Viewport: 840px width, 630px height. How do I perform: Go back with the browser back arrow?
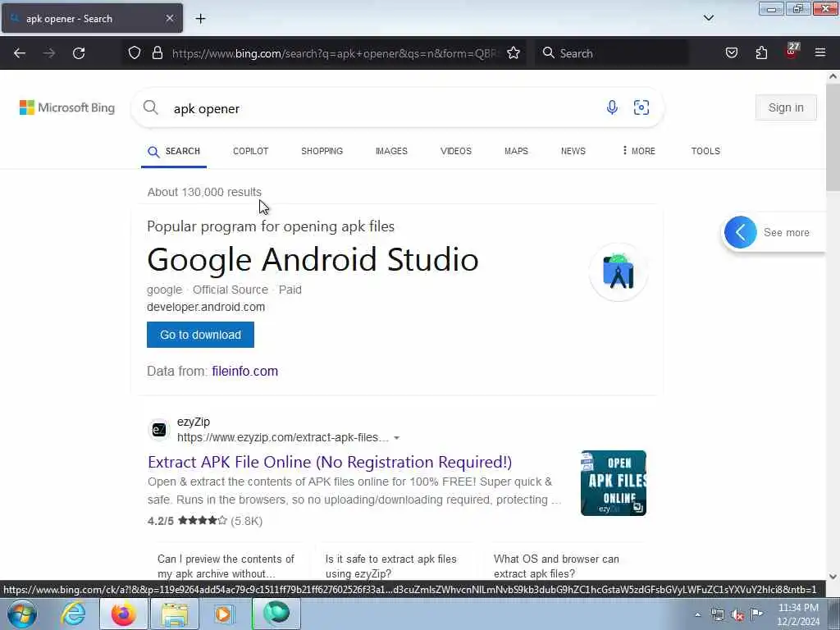tap(20, 53)
